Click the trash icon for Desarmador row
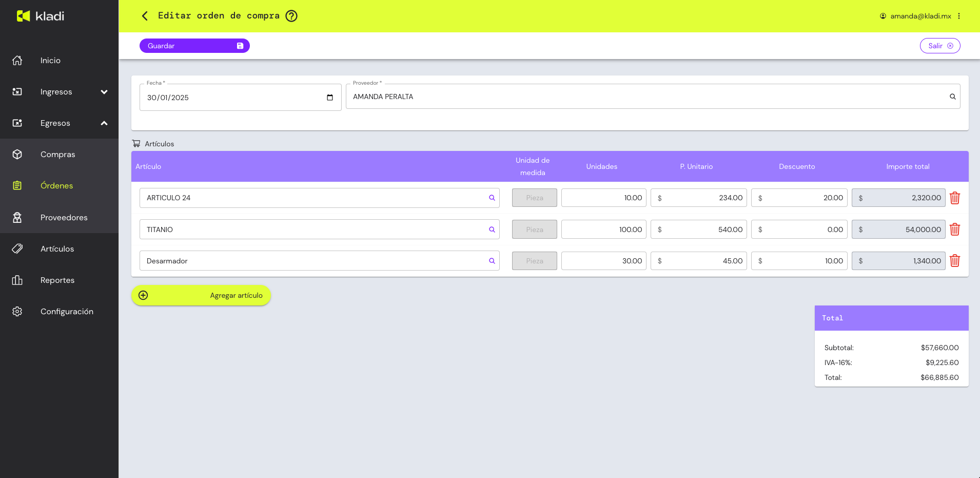 954,261
